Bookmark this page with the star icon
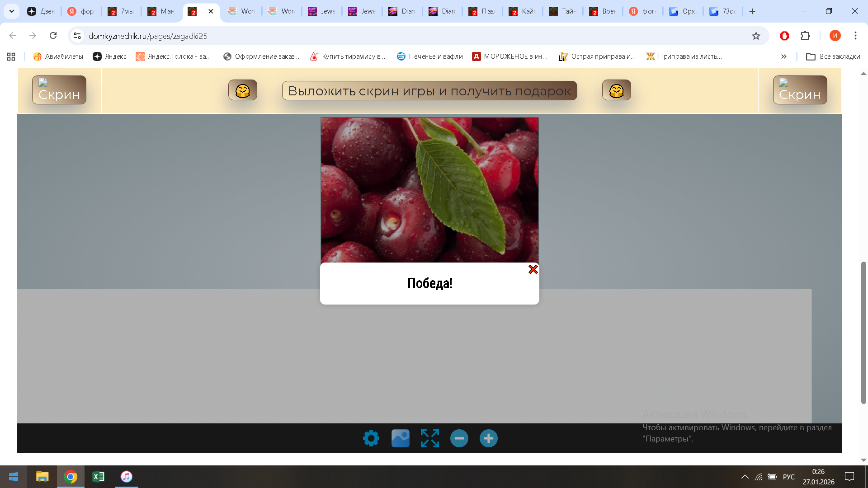The height and width of the screenshot is (488, 868). 756,36
